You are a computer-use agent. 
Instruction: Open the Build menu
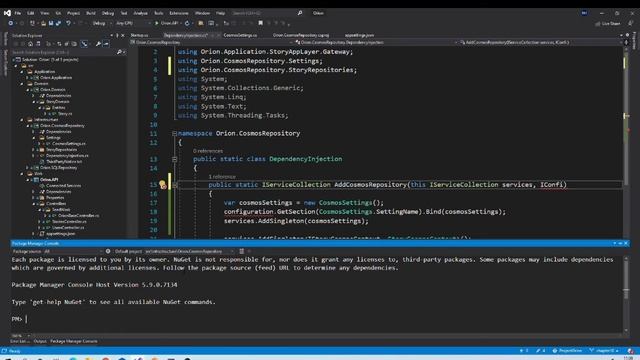tap(91, 13)
